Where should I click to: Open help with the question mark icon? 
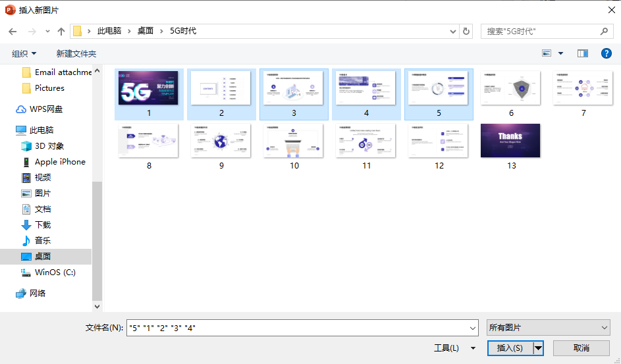click(x=607, y=53)
